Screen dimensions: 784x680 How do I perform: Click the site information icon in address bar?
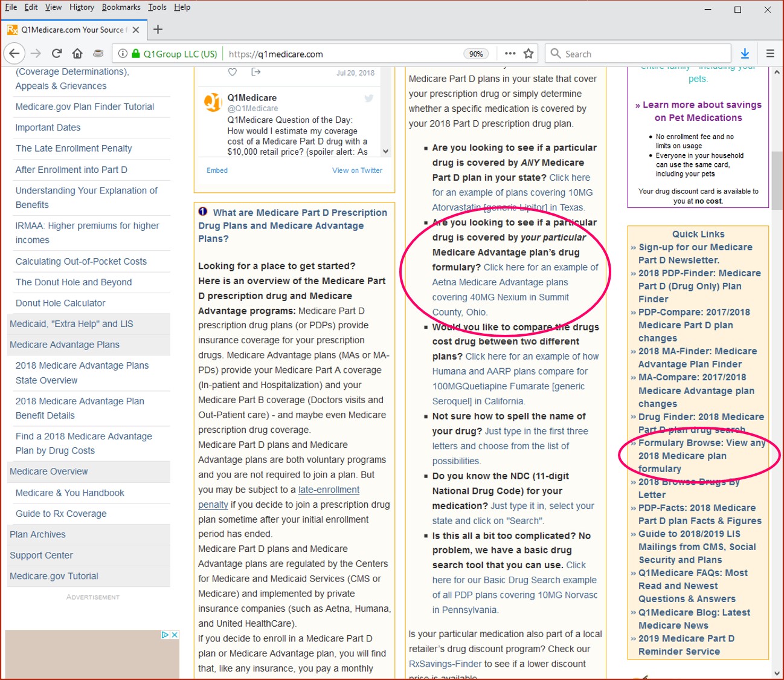click(123, 53)
